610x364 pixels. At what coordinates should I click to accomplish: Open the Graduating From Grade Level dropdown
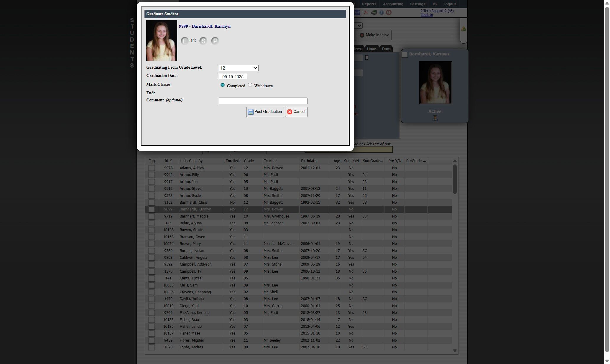[x=239, y=68]
